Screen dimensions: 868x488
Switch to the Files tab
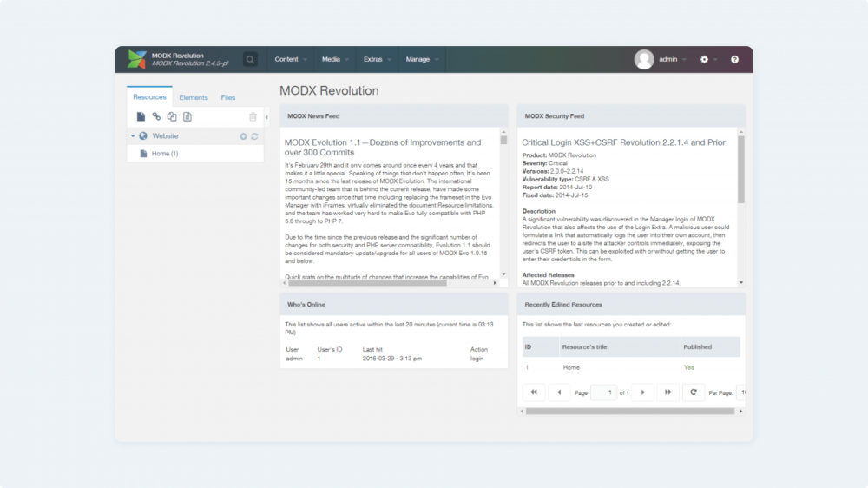tap(228, 97)
